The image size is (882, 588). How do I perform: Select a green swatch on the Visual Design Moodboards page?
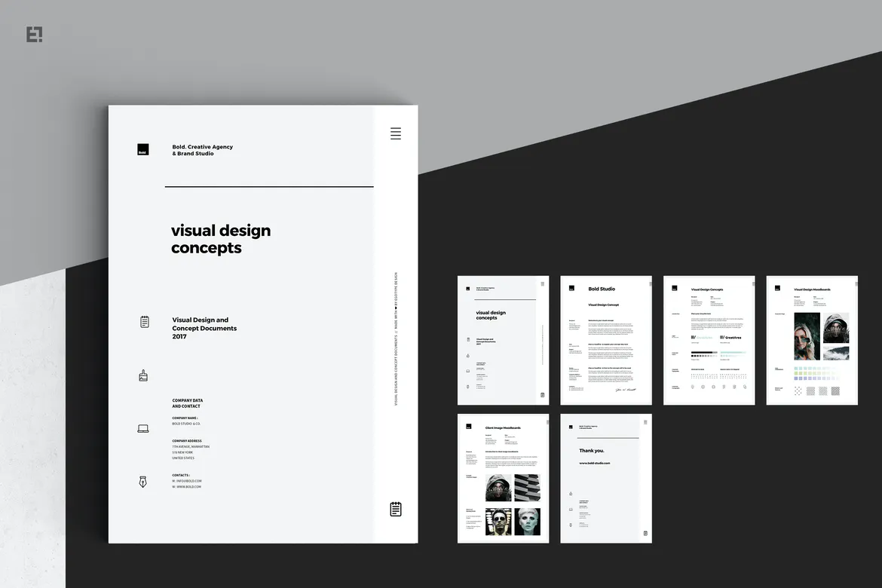(x=798, y=372)
